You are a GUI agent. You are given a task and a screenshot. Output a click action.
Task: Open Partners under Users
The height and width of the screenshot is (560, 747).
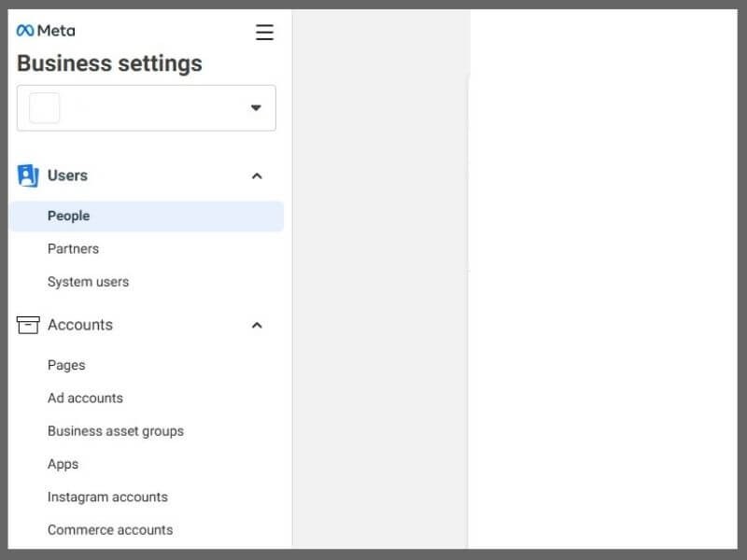[x=74, y=249]
